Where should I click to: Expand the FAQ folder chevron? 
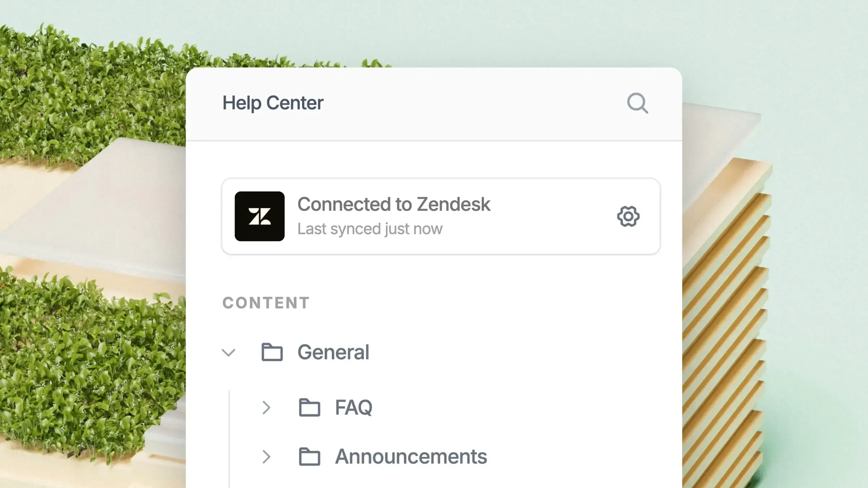tap(267, 408)
